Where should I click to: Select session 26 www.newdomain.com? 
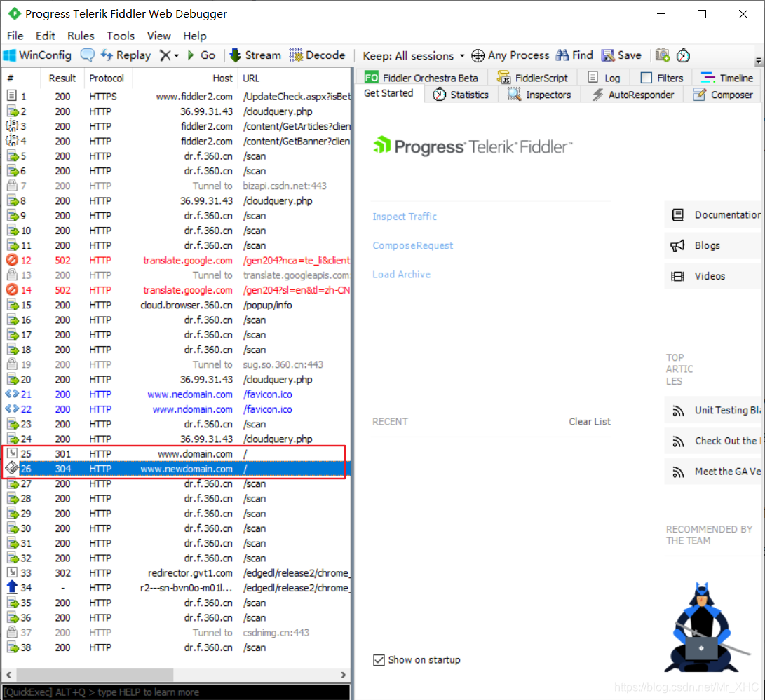click(175, 469)
